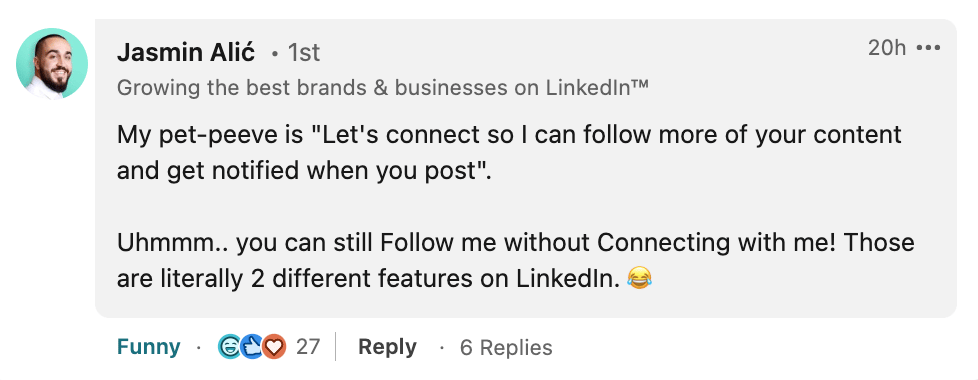Click the 20h comment timestamp
978x380 pixels.
point(887,47)
